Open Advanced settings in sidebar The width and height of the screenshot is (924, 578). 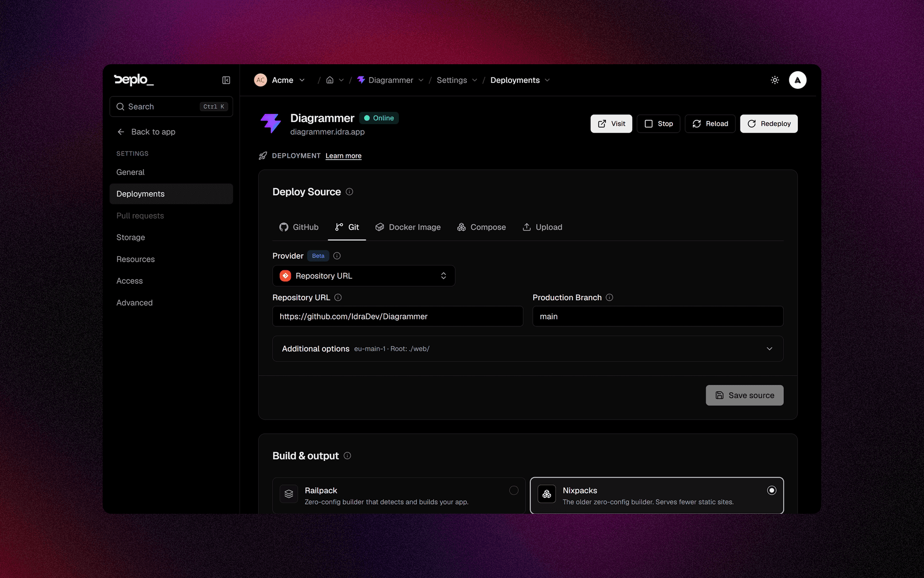[171, 303]
